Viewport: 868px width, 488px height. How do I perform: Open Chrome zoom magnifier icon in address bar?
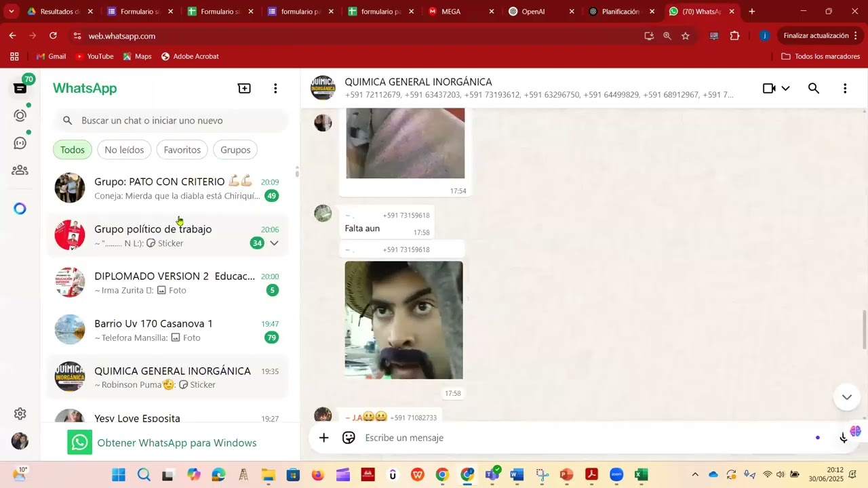pyautogui.click(x=667, y=36)
